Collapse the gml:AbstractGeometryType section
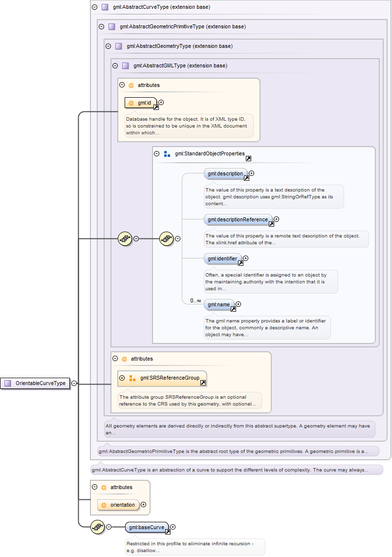 click(x=108, y=46)
